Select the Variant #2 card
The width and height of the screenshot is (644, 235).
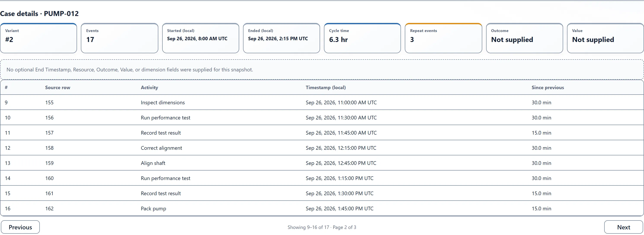tap(38, 38)
